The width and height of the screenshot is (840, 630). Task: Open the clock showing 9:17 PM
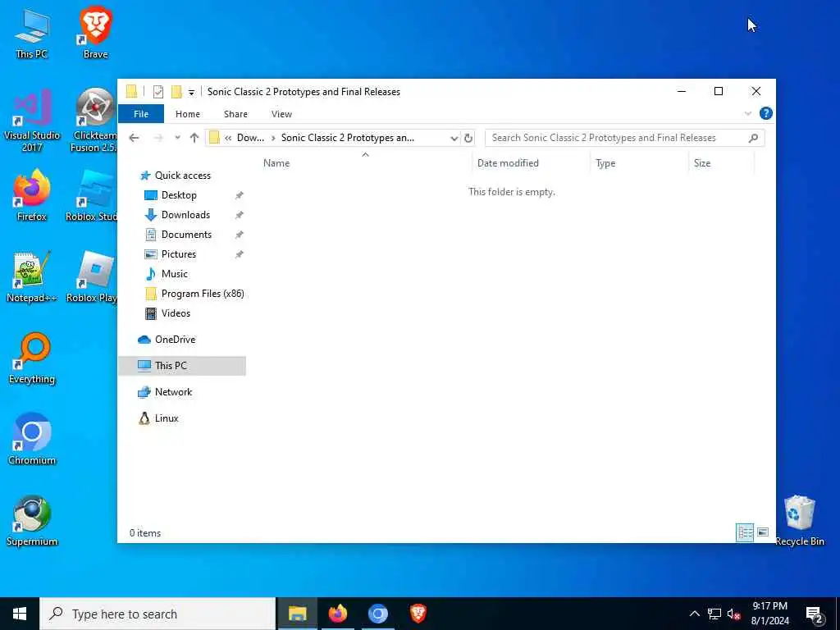[x=769, y=614]
